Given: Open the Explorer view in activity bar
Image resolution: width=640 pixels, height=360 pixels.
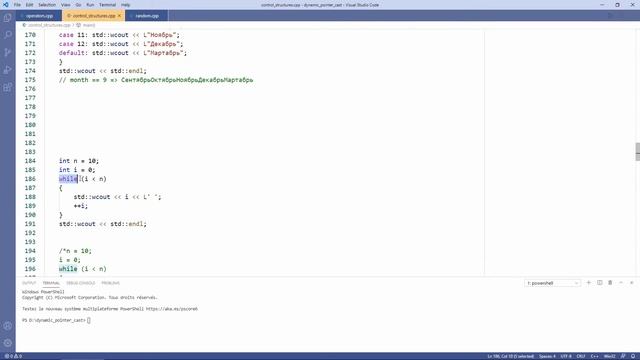Looking at the screenshot, I should click(8, 18).
